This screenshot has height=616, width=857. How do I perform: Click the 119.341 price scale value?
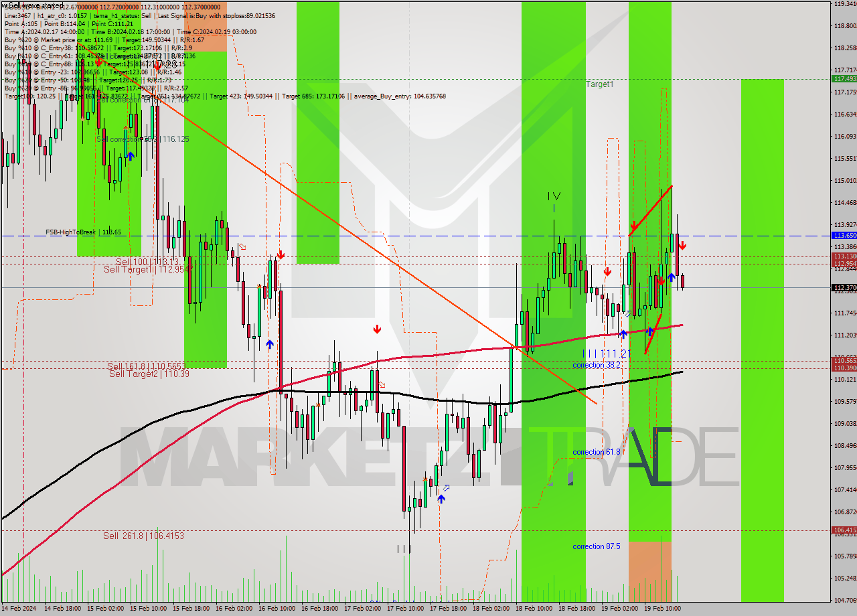tap(845, 4)
